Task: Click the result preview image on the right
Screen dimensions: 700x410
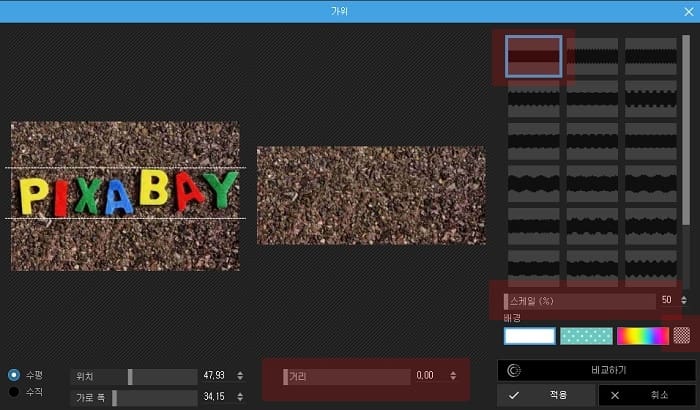Action: 371,196
